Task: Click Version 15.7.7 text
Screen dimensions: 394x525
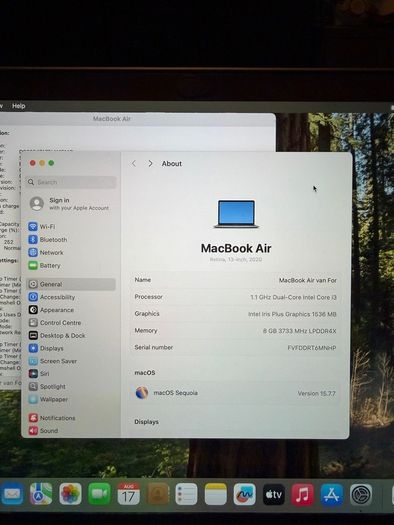Action: pos(316,393)
